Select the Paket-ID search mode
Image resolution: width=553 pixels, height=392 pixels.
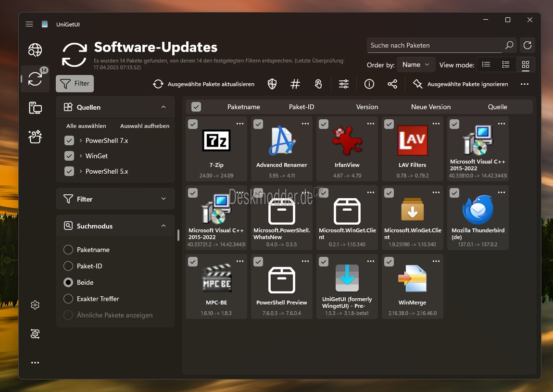[68, 266]
